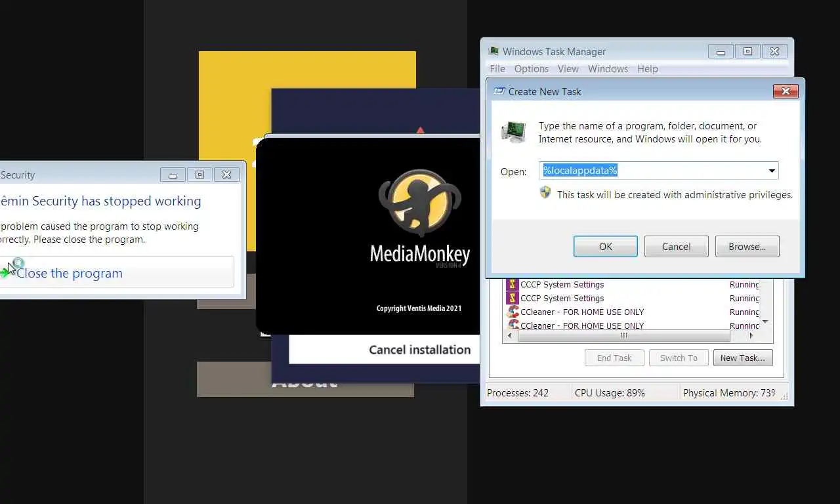
Task: Click green arrow beside Close the program
Action: coord(5,273)
